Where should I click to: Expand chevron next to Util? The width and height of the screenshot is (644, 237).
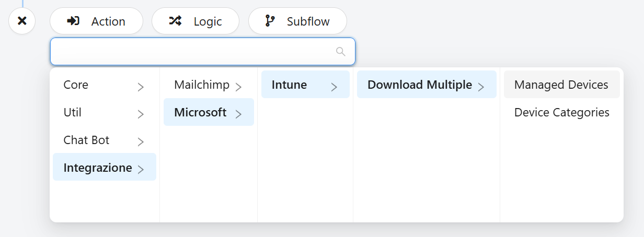click(x=141, y=114)
